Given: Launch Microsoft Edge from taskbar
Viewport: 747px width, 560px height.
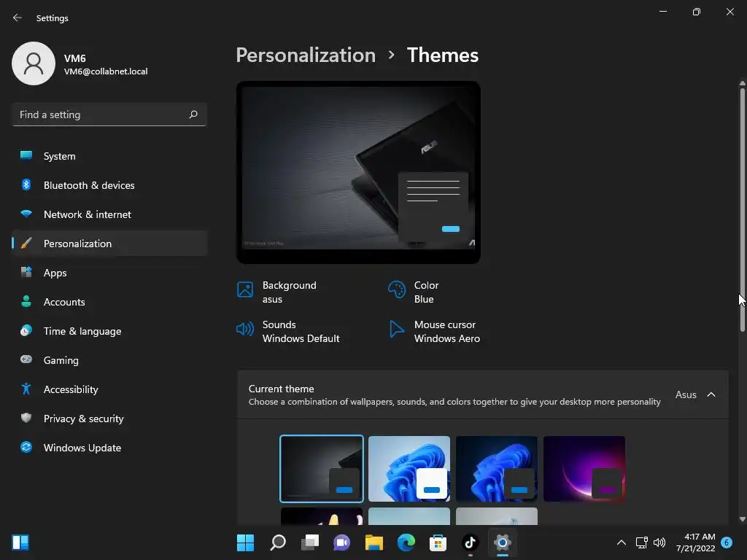Looking at the screenshot, I should click(x=406, y=542).
